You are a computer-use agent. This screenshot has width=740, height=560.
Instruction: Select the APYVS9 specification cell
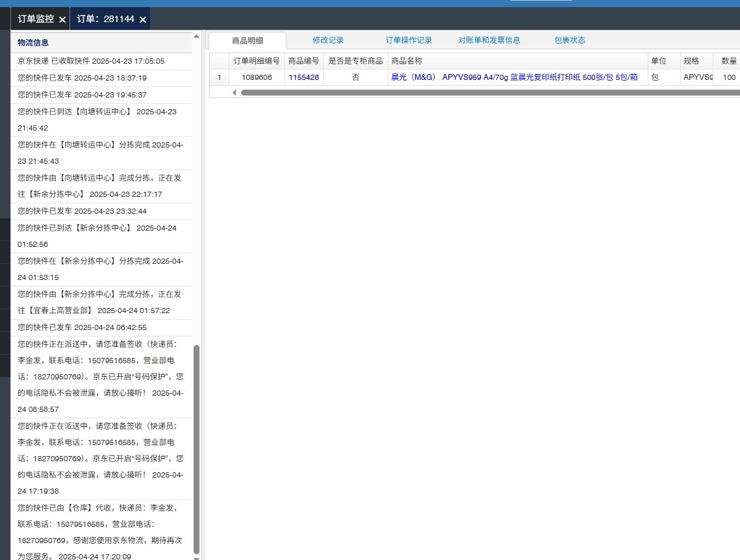(x=696, y=77)
